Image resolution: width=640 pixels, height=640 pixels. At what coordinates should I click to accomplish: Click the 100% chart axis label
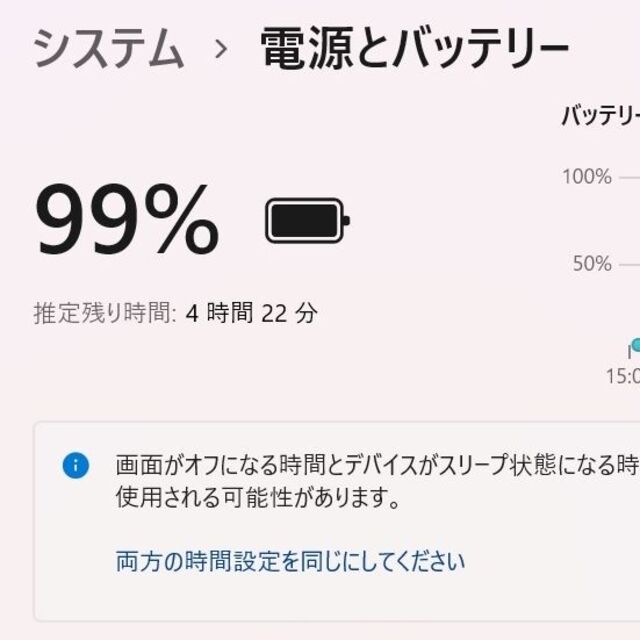click(587, 177)
